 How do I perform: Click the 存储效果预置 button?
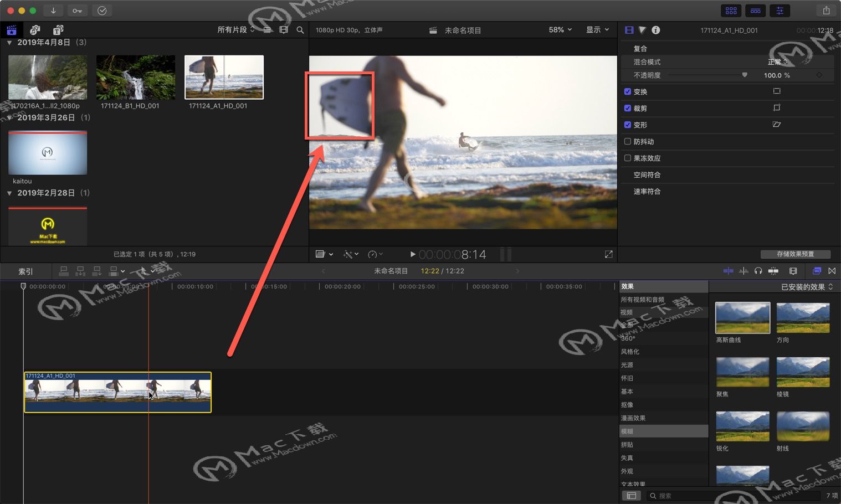pos(796,254)
